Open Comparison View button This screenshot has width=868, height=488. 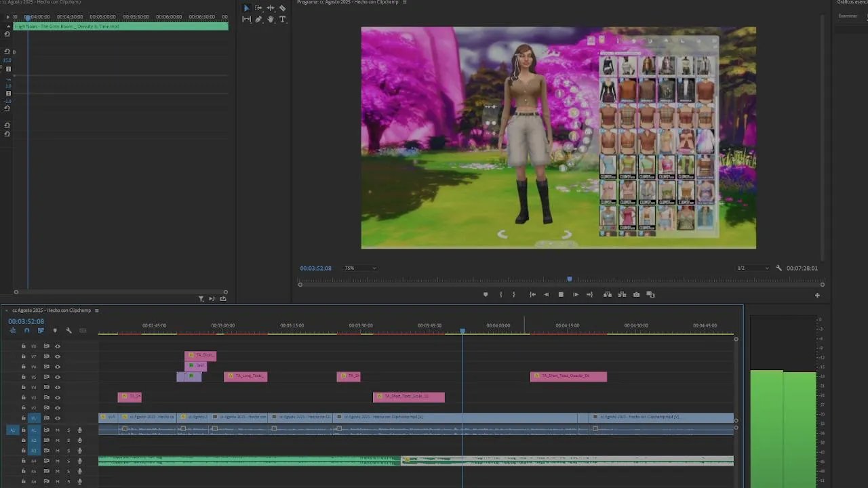pyautogui.click(x=651, y=295)
